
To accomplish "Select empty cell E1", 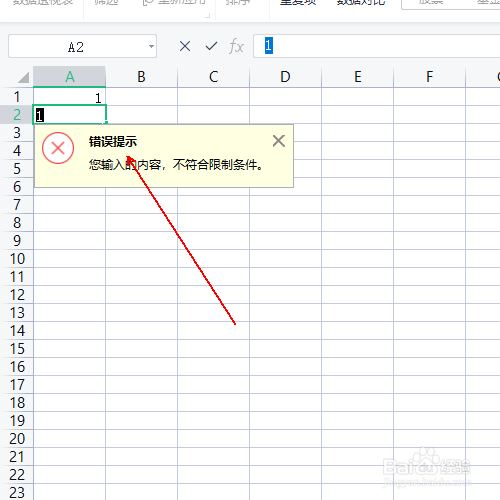I will [x=358, y=97].
